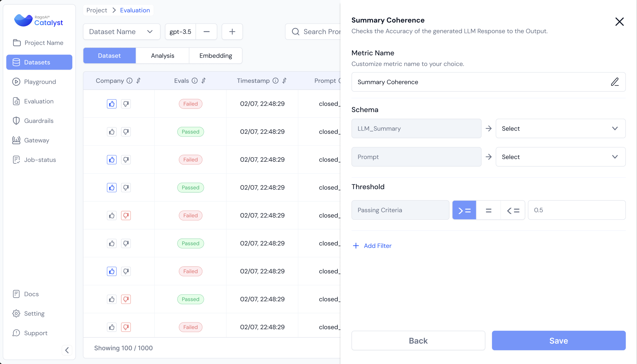The image size is (637, 364).
Task: Toggle thumbs down on second table row
Action: click(x=126, y=132)
